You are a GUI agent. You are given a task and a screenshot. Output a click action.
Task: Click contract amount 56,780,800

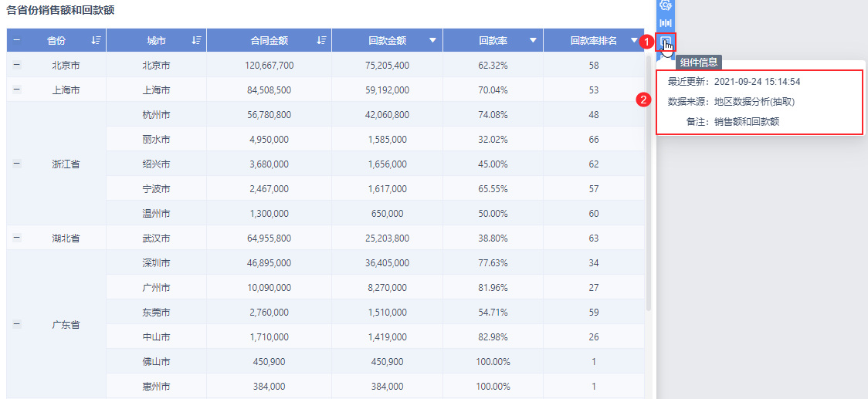(269, 114)
